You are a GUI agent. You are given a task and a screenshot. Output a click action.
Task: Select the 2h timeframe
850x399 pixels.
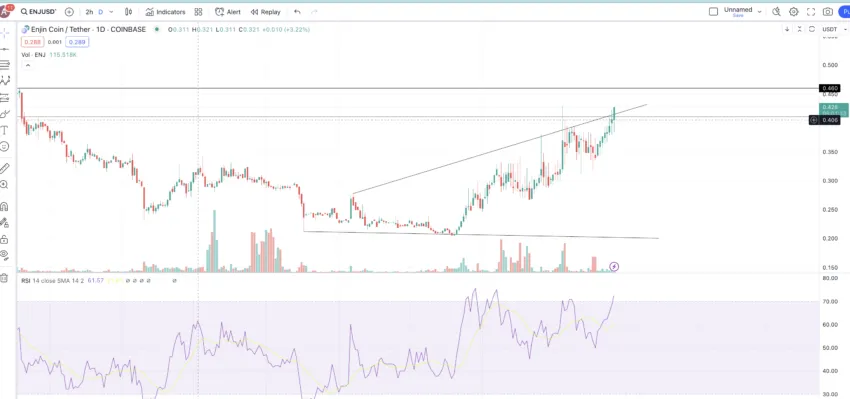89,12
